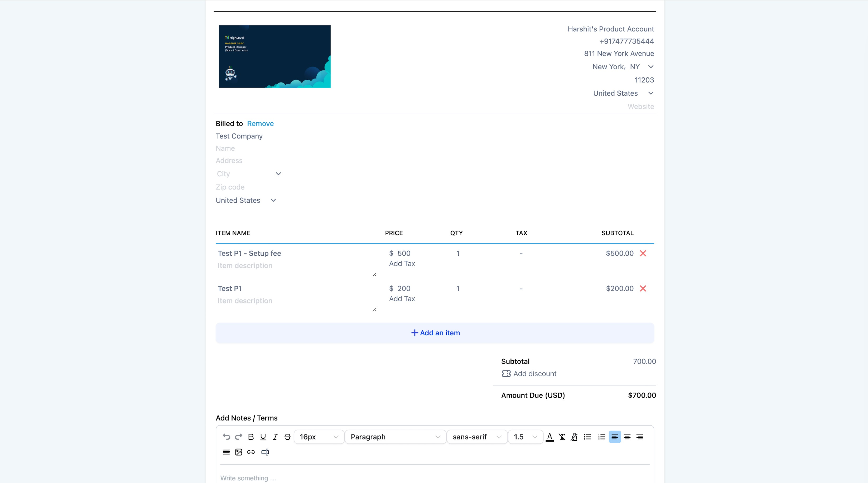Toggle bold formatting

tap(251, 437)
